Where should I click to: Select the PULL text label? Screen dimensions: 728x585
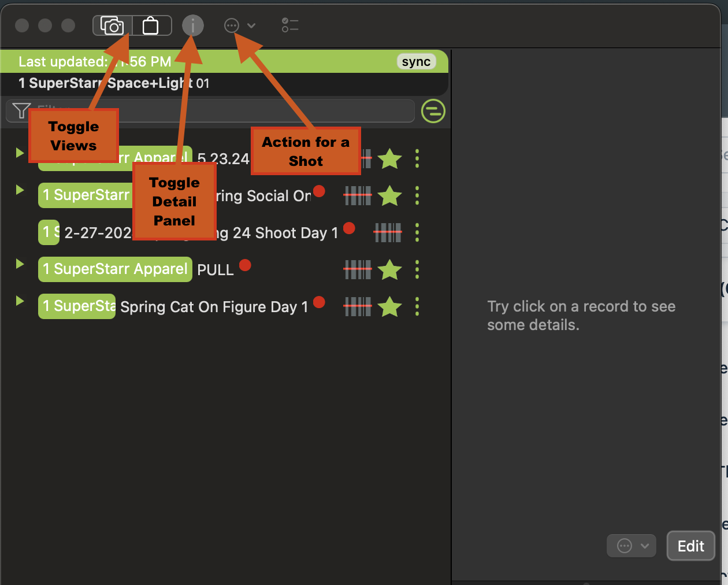(216, 270)
